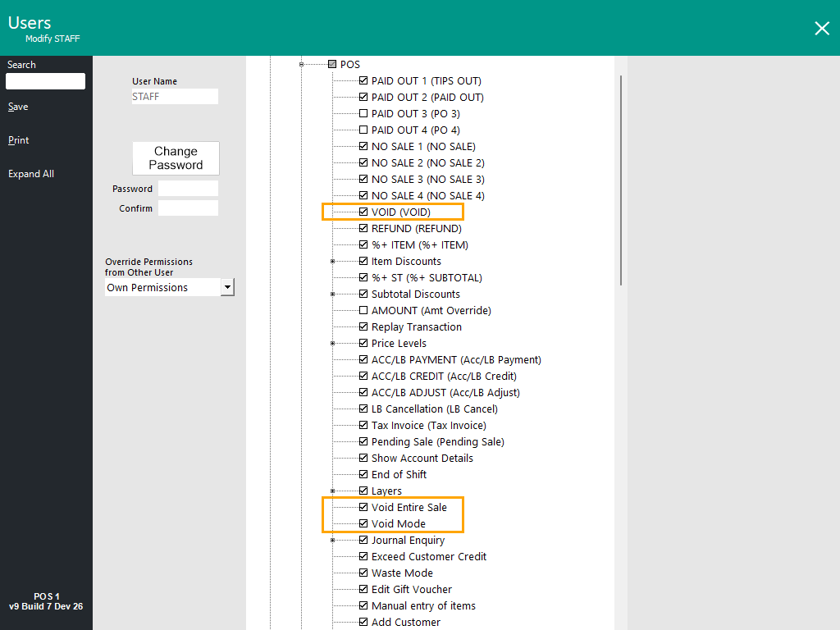Image resolution: width=840 pixels, height=630 pixels.
Task: Toggle LB Cancellation checkbox
Action: [363, 409]
